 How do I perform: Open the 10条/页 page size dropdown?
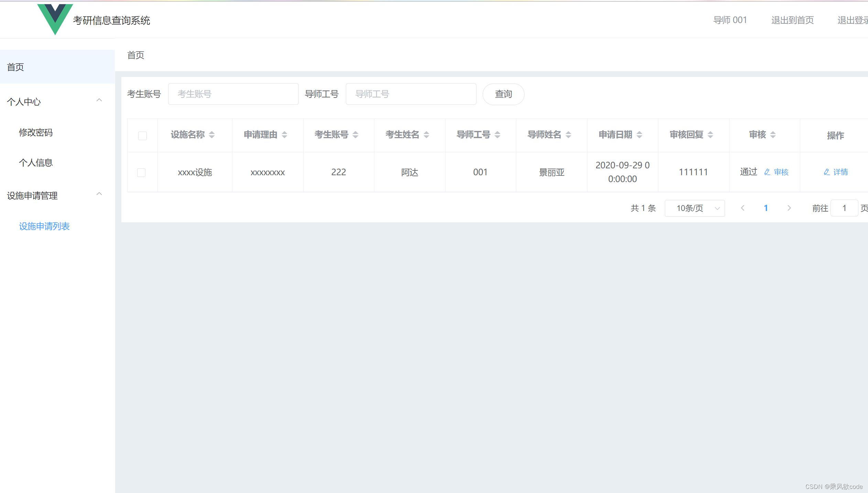694,208
